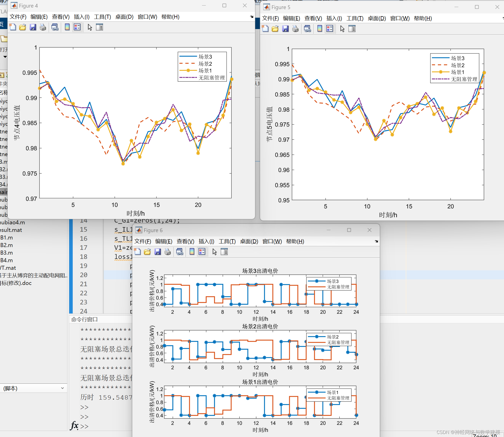Open 工具(T) menu in Figure 6
504x437 pixels.
click(x=227, y=241)
